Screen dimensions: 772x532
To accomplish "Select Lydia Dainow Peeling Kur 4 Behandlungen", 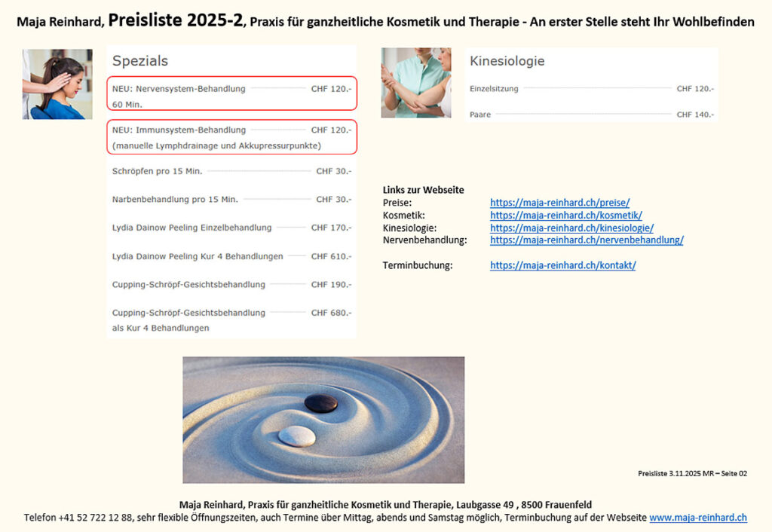I will tap(231, 256).
